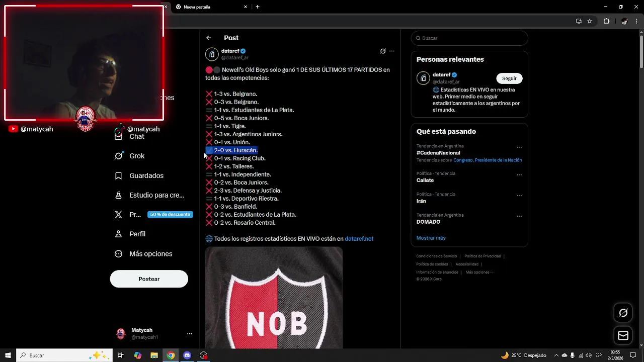Open floating Grok button
Viewport: 644px width, 362px height.
pyautogui.click(x=623, y=313)
